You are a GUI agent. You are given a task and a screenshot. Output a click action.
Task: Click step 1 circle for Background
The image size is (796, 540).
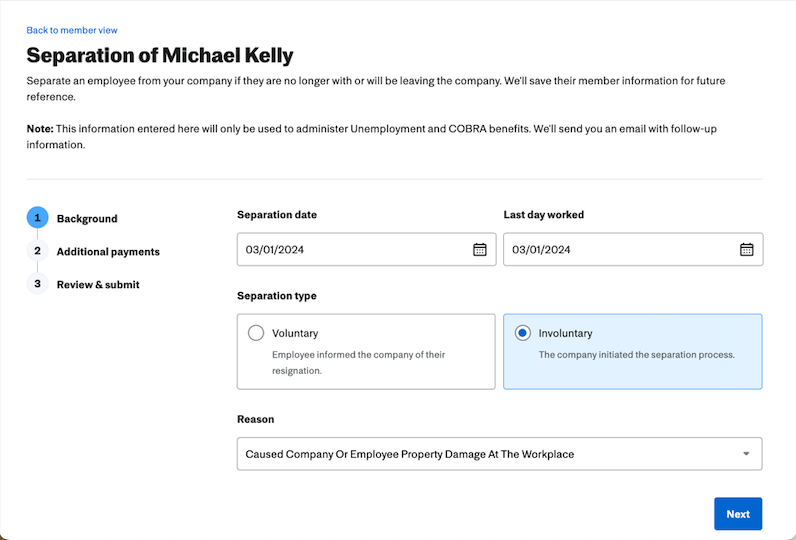point(37,218)
